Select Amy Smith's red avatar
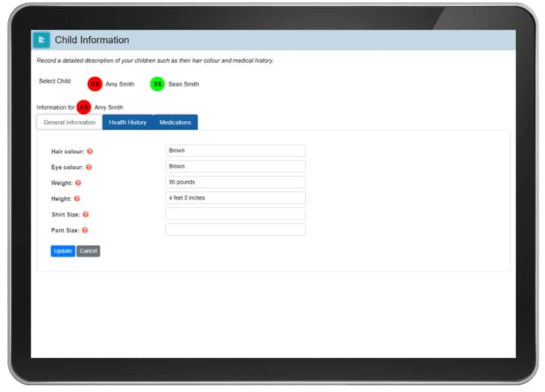The image size is (545, 392). click(95, 84)
